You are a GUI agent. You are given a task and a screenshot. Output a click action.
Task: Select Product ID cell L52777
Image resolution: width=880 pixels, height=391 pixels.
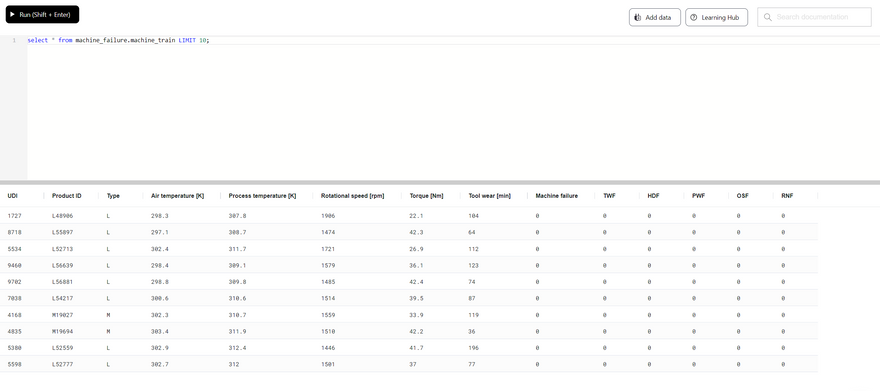tap(62, 364)
